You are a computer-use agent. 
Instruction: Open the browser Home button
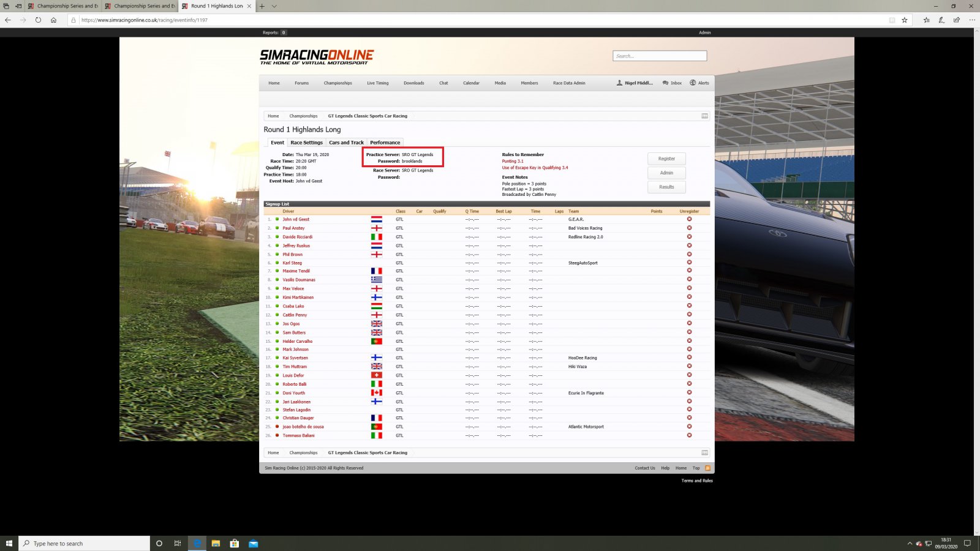[x=54, y=20]
